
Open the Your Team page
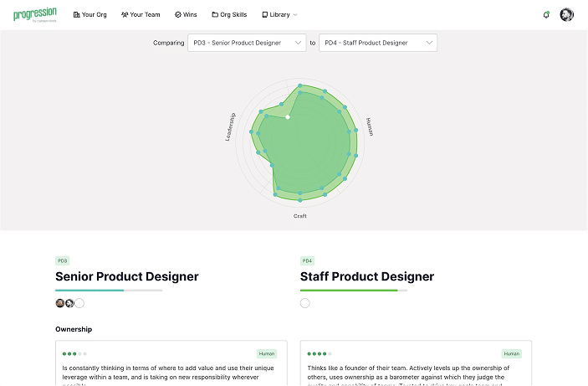141,15
